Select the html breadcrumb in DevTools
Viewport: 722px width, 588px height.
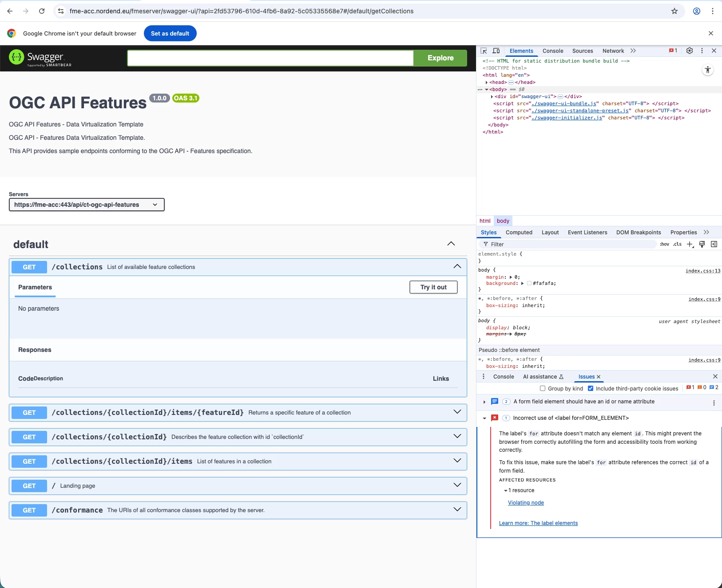pyautogui.click(x=485, y=221)
